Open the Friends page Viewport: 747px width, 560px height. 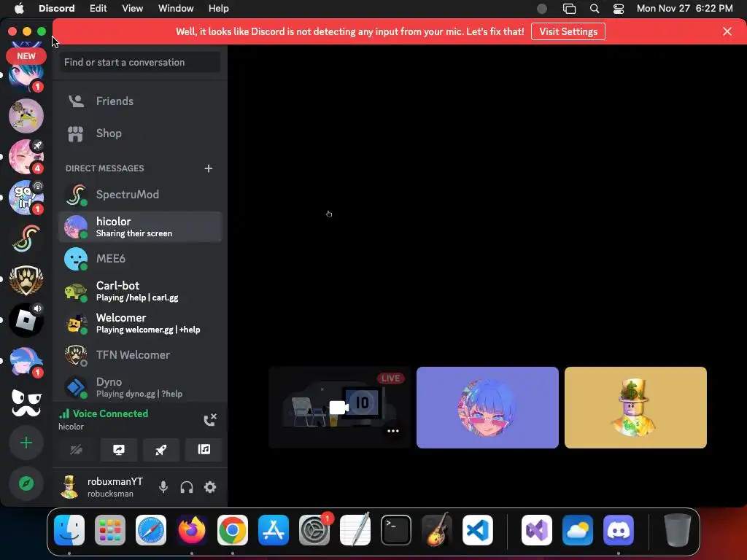click(x=140, y=101)
